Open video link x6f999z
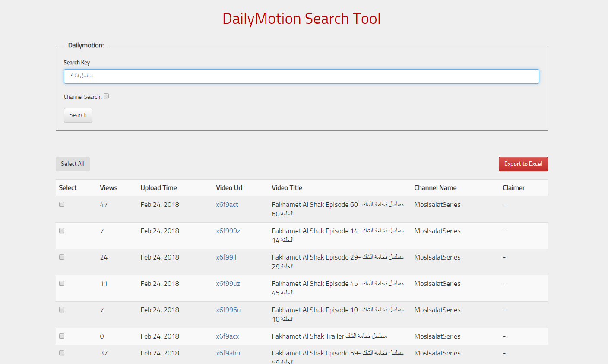Image resolution: width=608 pixels, height=364 pixels. (228, 231)
